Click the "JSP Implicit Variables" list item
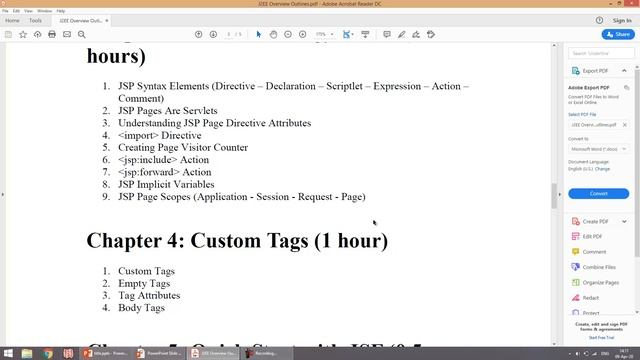Image resolution: width=640 pixels, height=360 pixels. [166, 184]
